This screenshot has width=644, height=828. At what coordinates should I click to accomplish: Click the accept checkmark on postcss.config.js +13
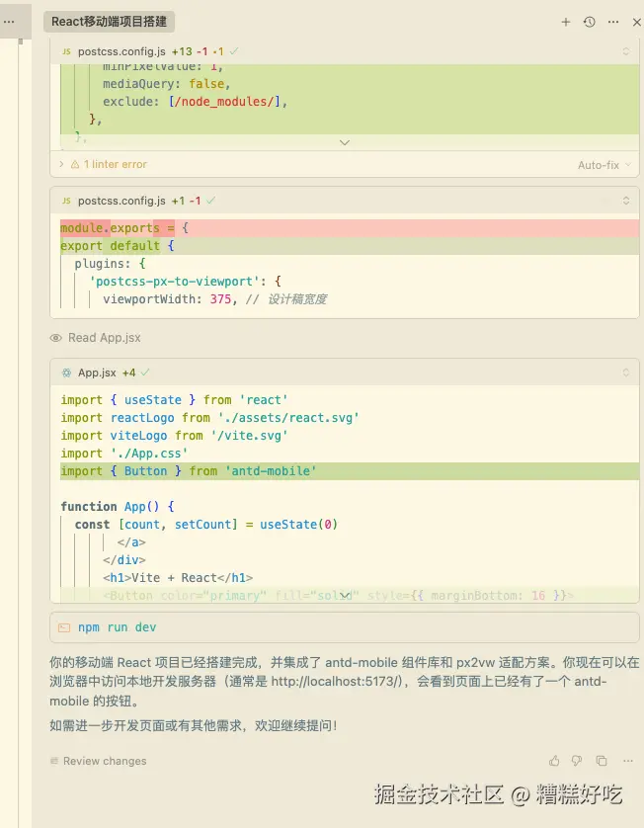pyautogui.click(x=234, y=51)
